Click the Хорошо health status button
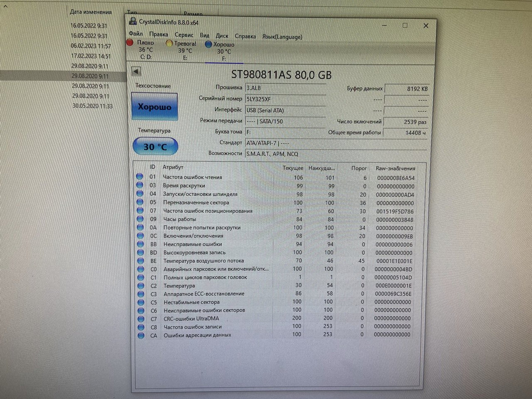This screenshot has width=532, height=399. (x=155, y=107)
